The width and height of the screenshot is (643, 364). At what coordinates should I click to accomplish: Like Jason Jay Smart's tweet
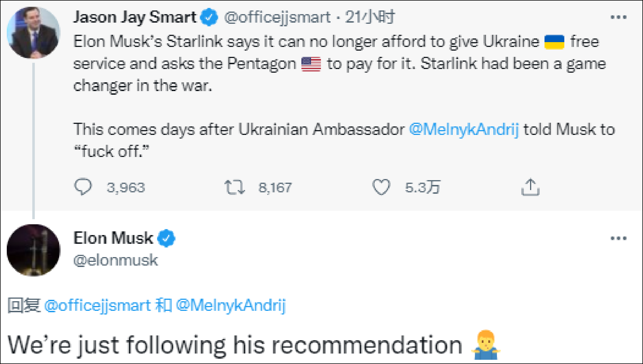coord(381,187)
